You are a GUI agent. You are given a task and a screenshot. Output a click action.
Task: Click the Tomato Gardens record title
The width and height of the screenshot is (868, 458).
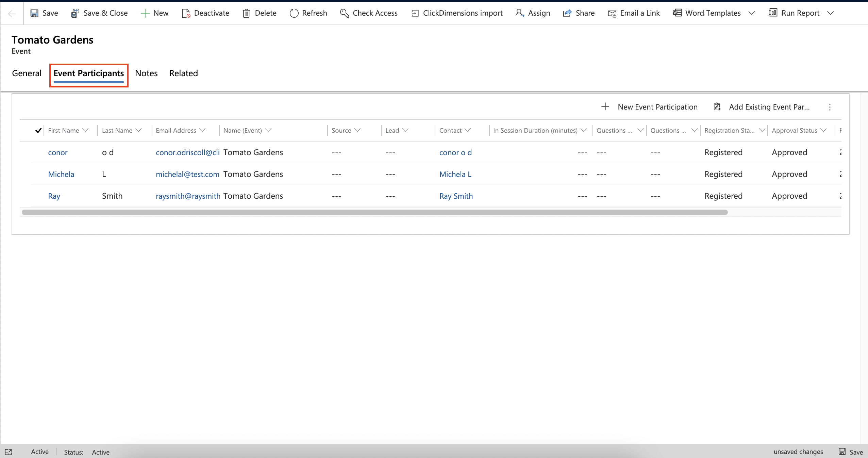point(52,40)
